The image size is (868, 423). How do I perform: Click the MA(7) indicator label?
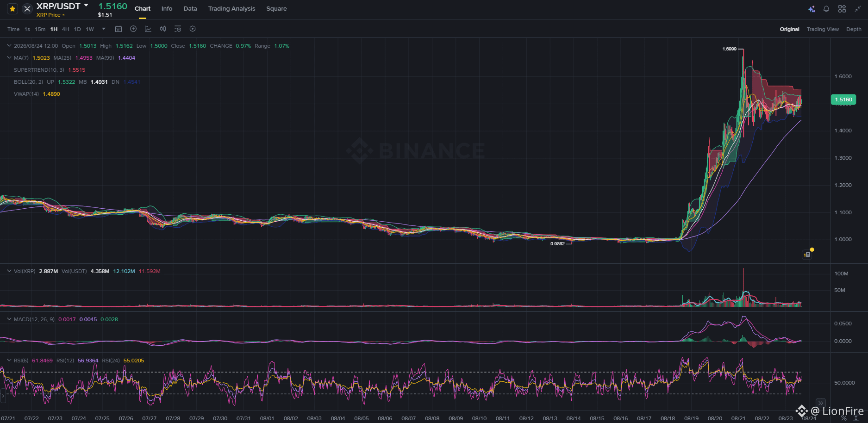(x=21, y=58)
